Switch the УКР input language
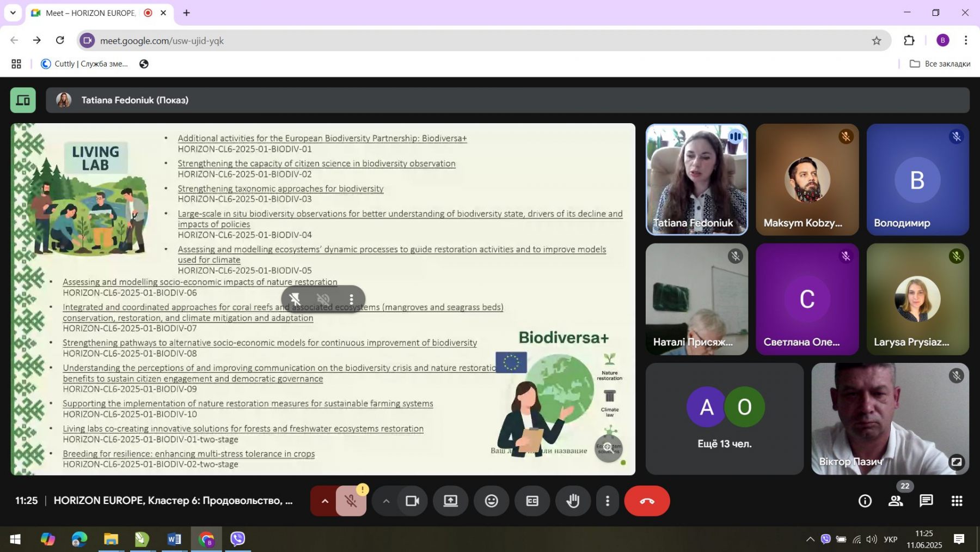980x552 pixels. click(891, 539)
